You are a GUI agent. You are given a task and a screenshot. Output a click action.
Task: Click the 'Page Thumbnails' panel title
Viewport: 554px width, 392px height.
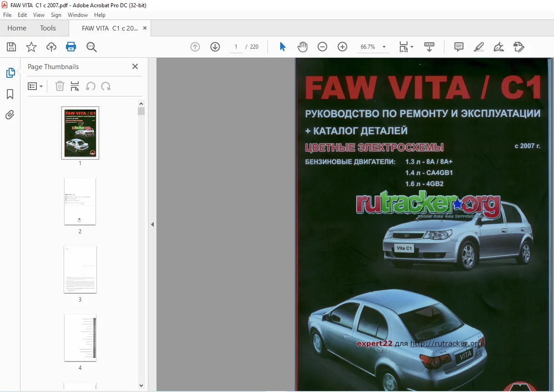pos(53,66)
